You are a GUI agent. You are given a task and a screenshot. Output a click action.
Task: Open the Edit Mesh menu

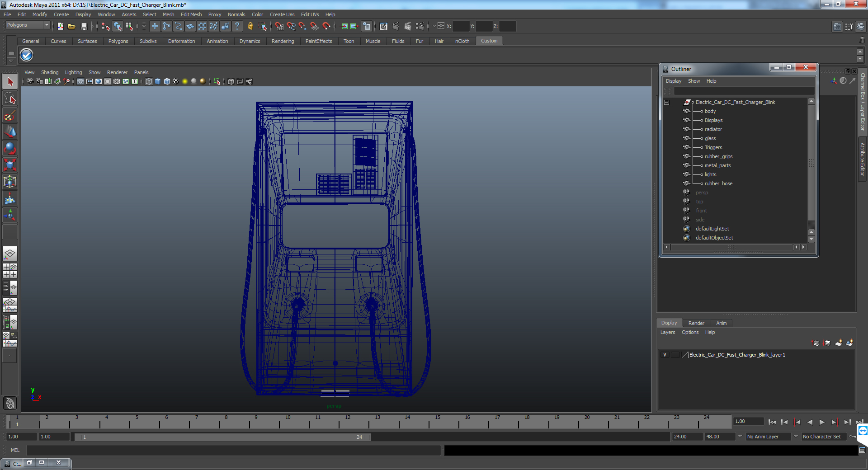click(x=191, y=14)
